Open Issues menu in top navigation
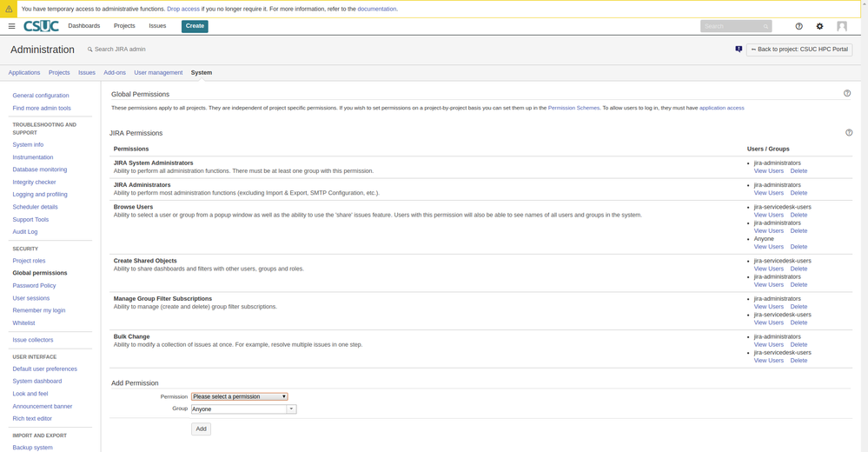The image size is (868, 452). [x=157, y=25]
